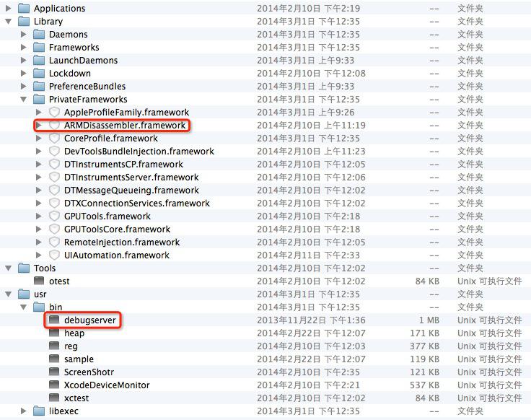The height and width of the screenshot is (420, 531).
Task: Click the bin folder icon
Action: click(x=39, y=307)
